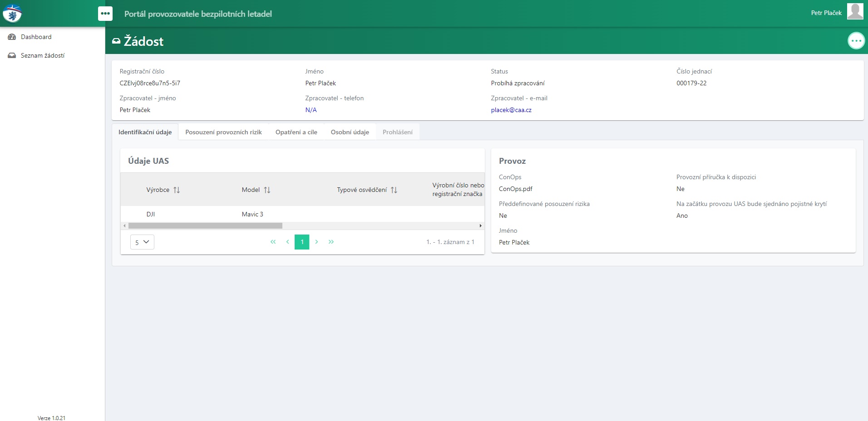Sort table by Model column
Viewport: 868px width, 421px height.
point(267,190)
